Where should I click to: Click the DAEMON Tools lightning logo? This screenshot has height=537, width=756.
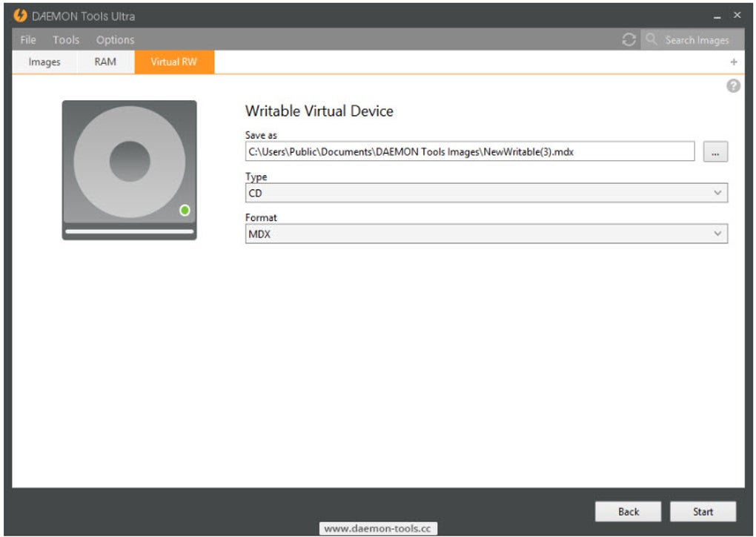(20, 16)
